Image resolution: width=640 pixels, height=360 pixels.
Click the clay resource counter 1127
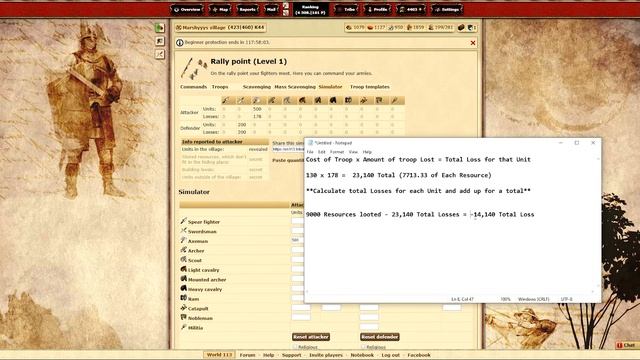tap(376, 27)
